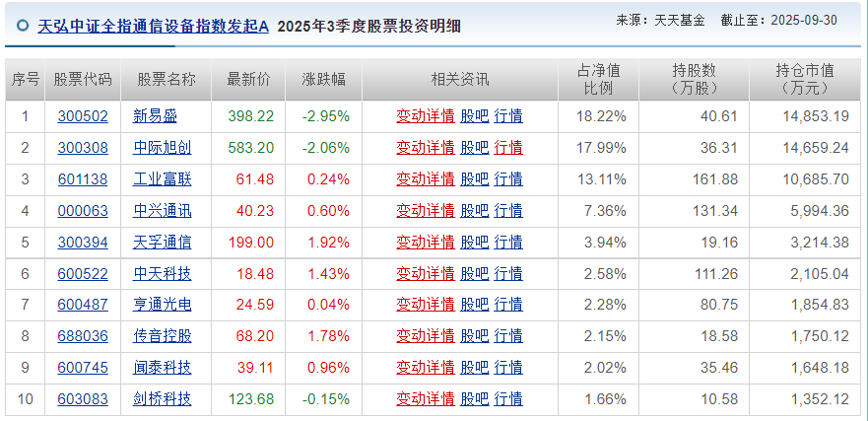Click stock code 603083
868x421 pixels.
click(x=83, y=399)
